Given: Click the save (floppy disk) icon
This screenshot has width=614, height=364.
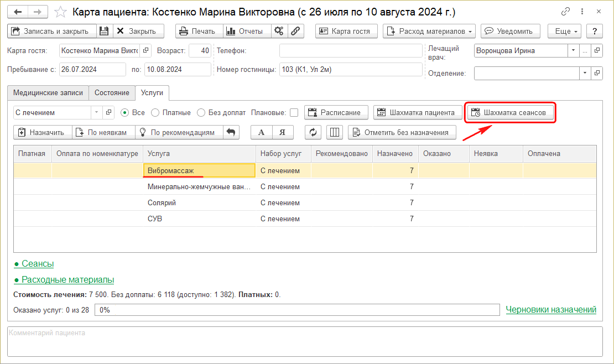Looking at the screenshot, I should point(105,32).
